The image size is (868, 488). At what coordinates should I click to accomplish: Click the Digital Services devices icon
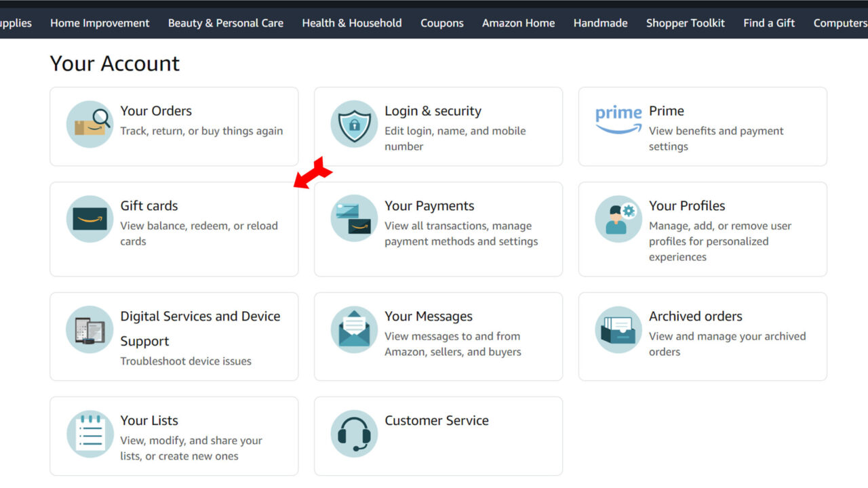(89, 329)
